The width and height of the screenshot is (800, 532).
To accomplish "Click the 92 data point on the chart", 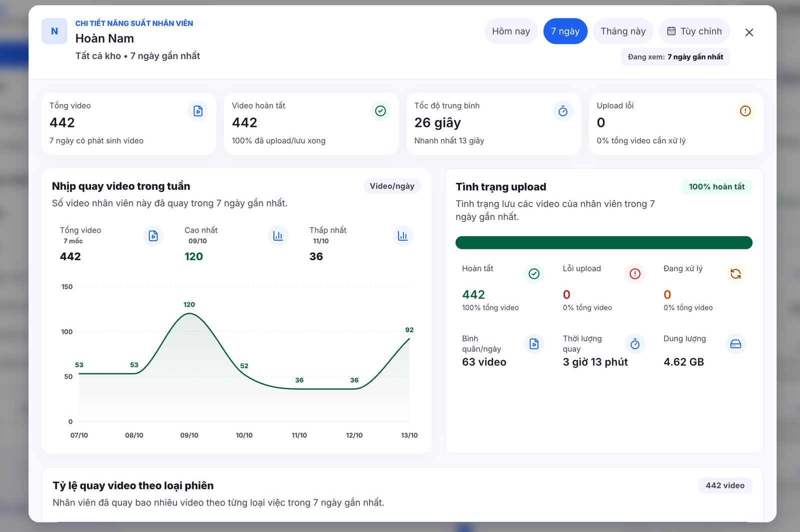I will click(x=409, y=339).
